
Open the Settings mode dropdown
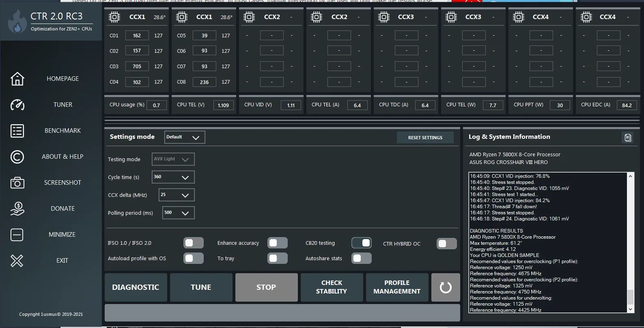coord(185,137)
